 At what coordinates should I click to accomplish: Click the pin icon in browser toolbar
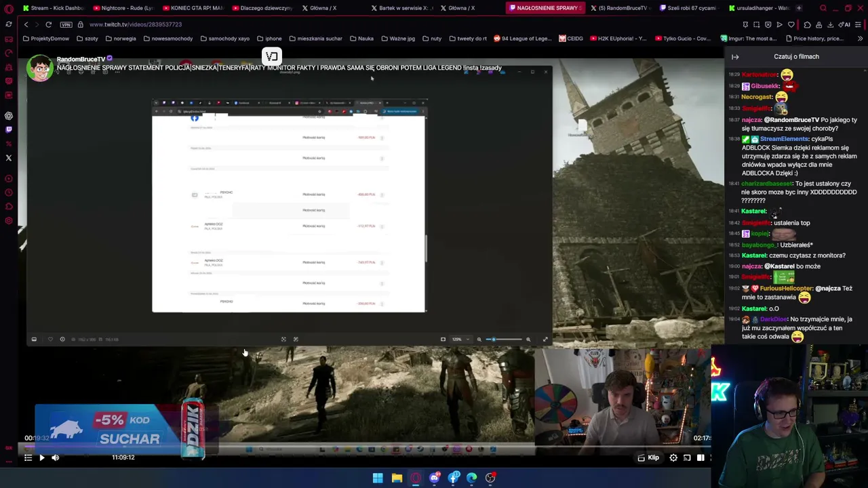point(745,24)
